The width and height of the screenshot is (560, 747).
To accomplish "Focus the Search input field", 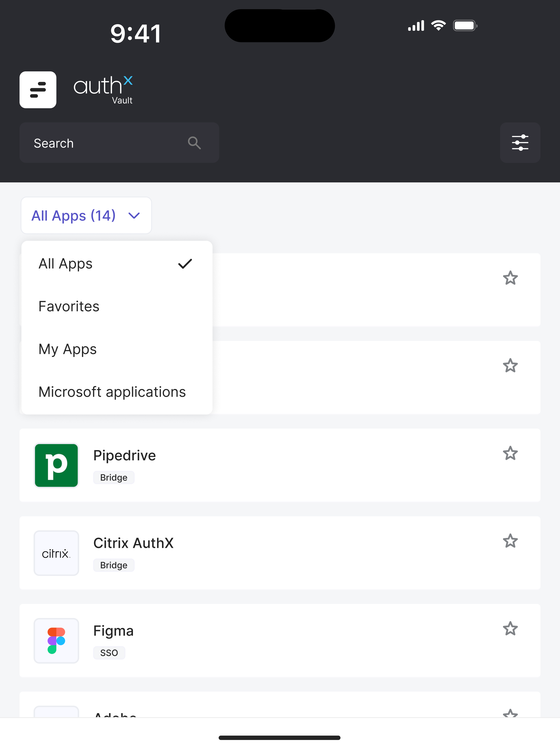I will [x=119, y=143].
